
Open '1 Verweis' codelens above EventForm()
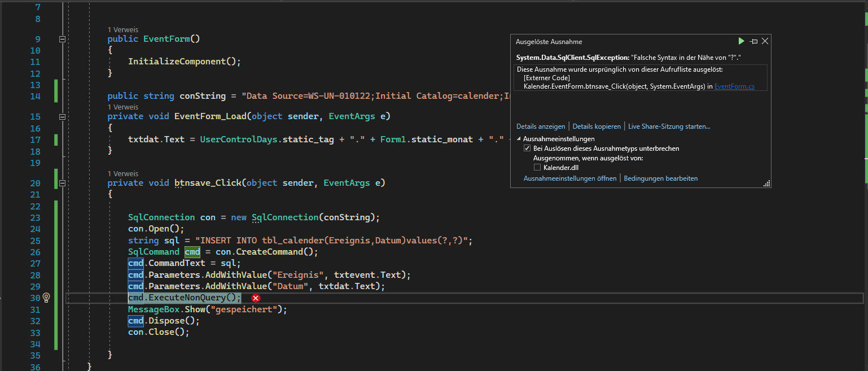[x=123, y=29]
